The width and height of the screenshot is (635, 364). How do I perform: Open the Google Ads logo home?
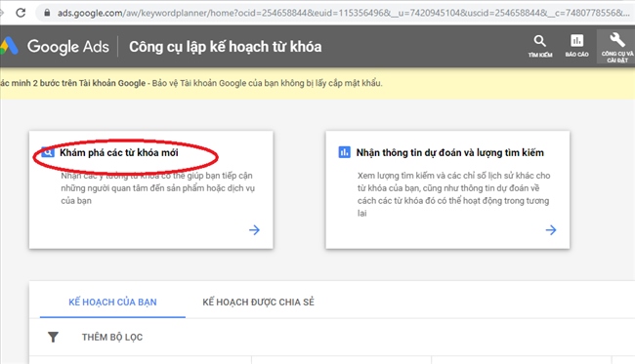coord(10,46)
